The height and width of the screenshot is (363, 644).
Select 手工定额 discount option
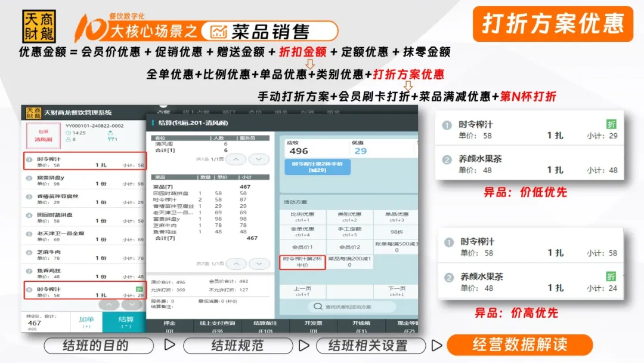tap(349, 232)
